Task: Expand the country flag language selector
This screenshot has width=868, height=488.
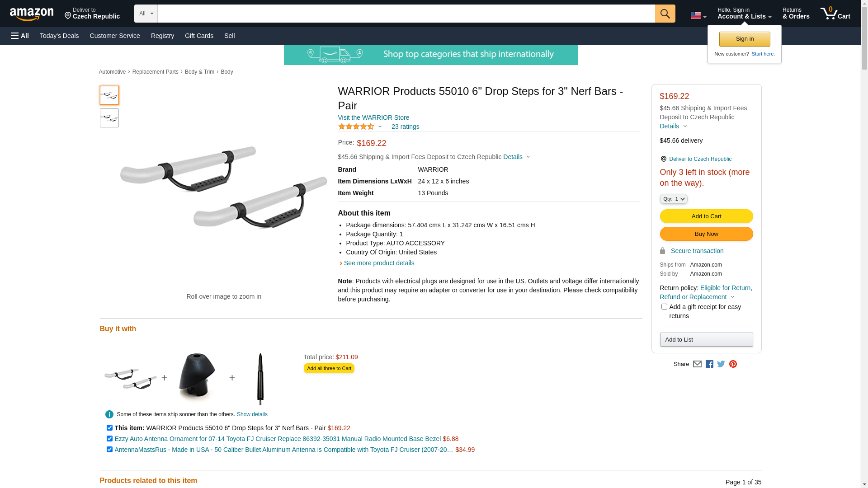Action: [698, 15]
